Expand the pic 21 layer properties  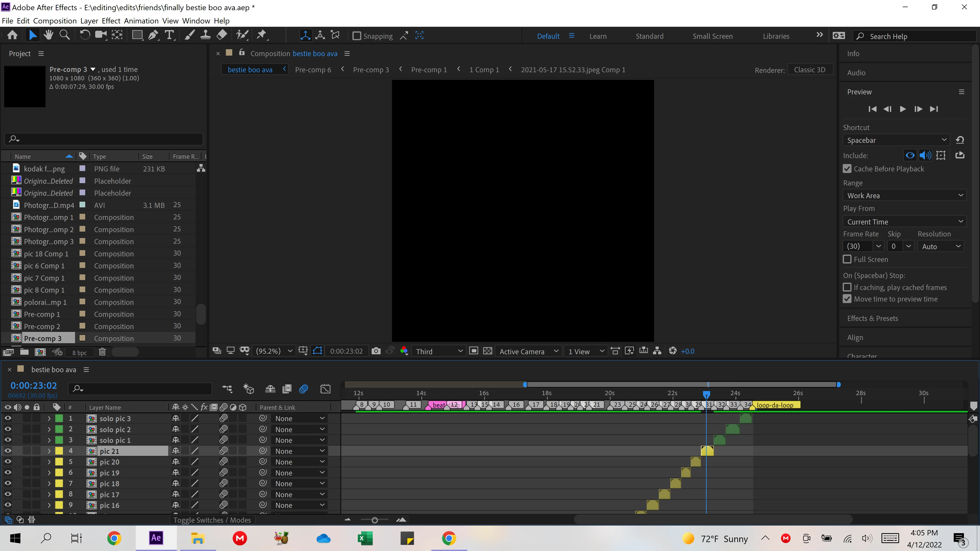click(49, 451)
